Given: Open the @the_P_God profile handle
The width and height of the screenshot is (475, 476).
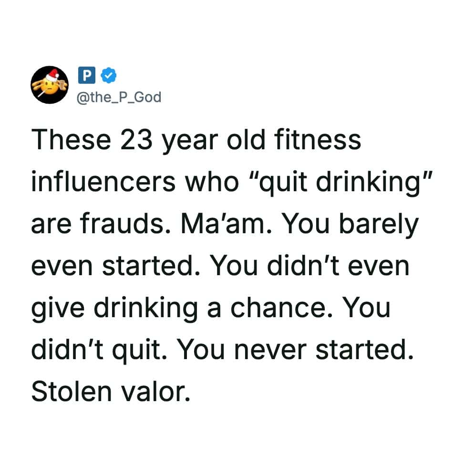Looking at the screenshot, I should coord(118,97).
